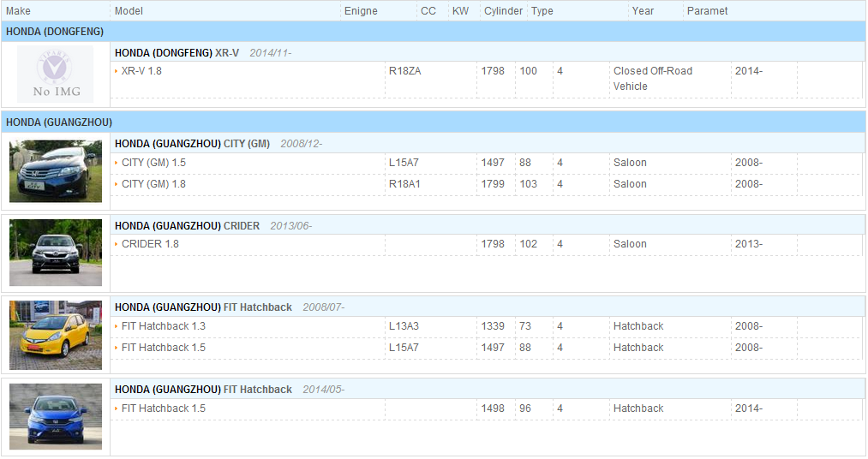Image resolution: width=868 pixels, height=459 pixels.
Task: Click the Type column header
Action: pyautogui.click(x=542, y=11)
